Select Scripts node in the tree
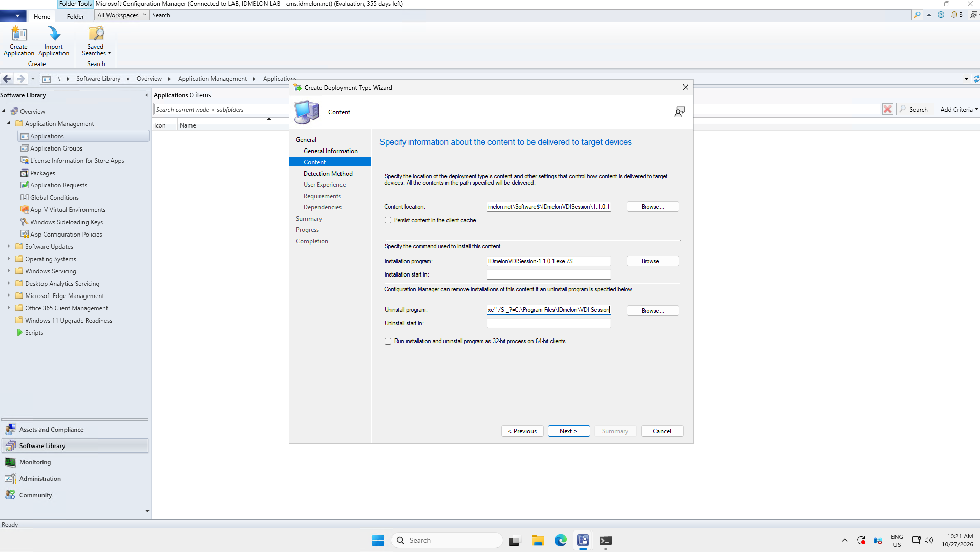 (x=34, y=333)
